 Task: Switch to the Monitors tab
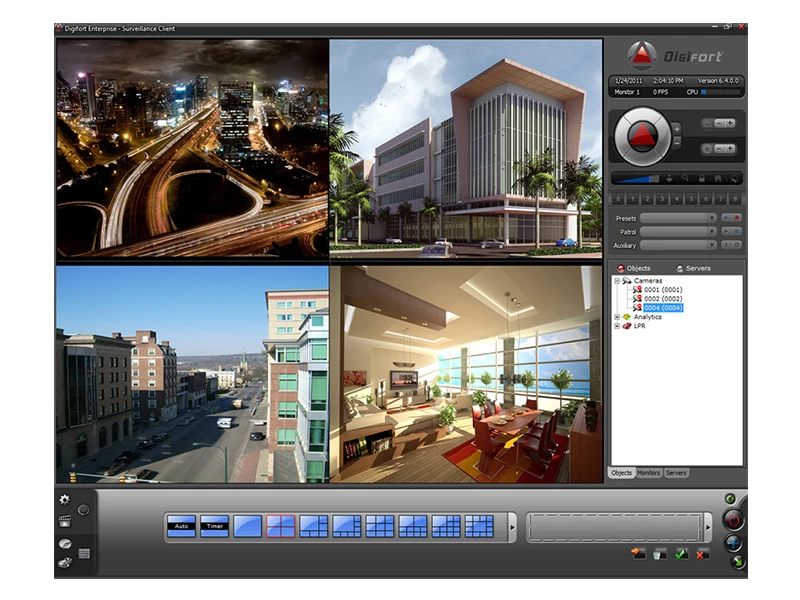649,472
